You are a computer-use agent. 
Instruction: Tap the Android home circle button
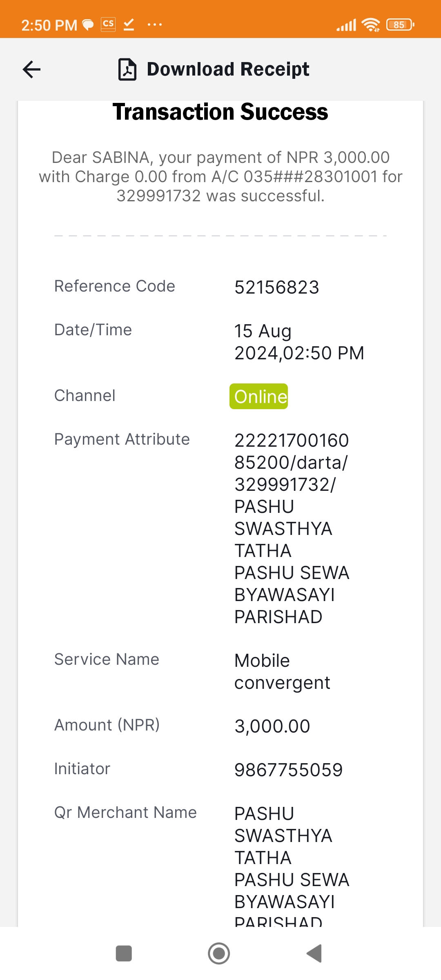pyautogui.click(x=219, y=953)
